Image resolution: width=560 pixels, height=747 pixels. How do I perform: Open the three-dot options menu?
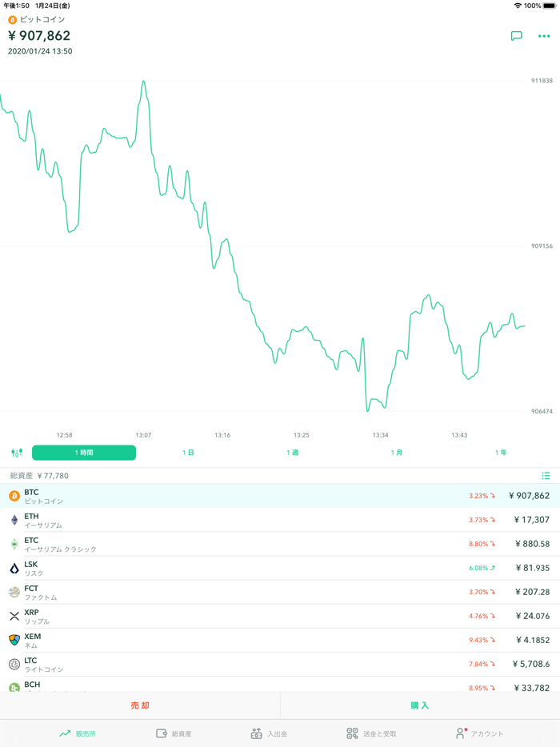pos(546,35)
